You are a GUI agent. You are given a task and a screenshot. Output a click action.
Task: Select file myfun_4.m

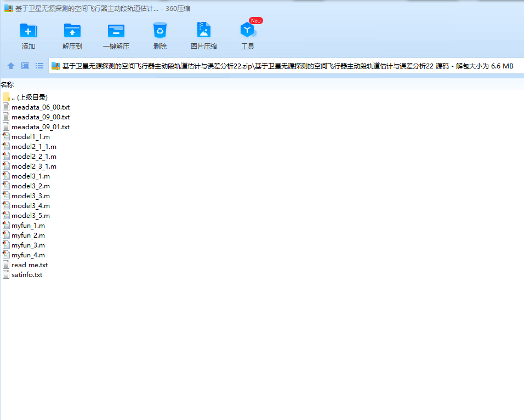point(24,255)
